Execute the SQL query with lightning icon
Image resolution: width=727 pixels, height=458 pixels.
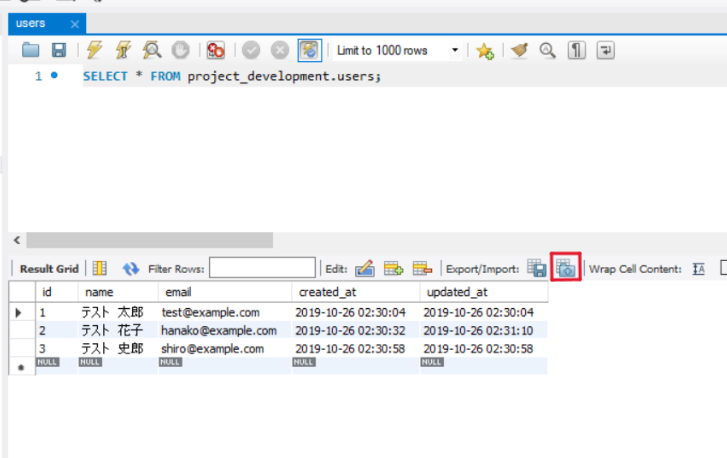tap(95, 50)
